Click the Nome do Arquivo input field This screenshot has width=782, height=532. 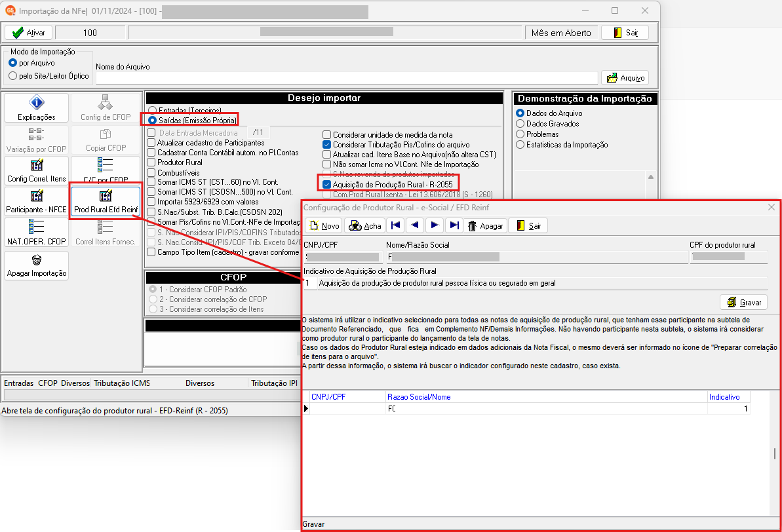pos(347,78)
